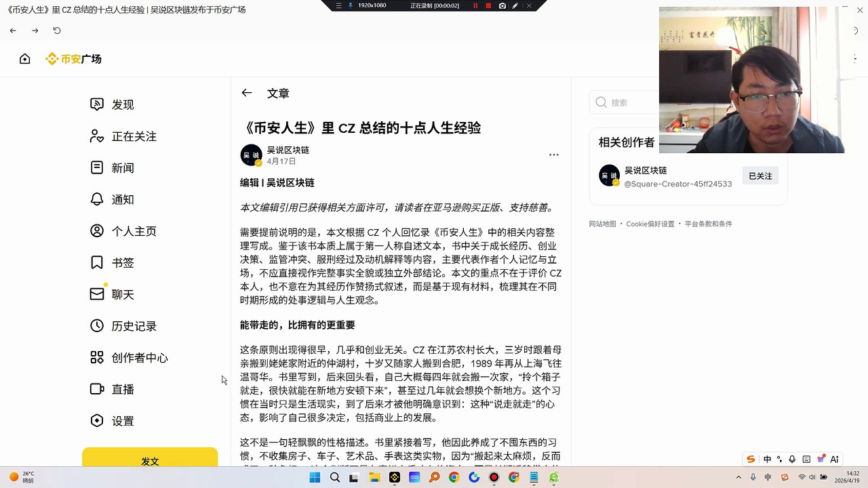
Task: Click the Sogou input tray icon
Action: (785, 477)
